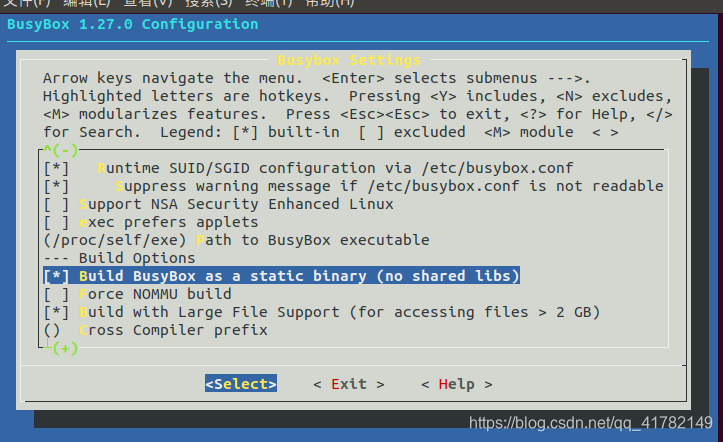Toggle Runtime SUID/SGID configuration checkbox
723x442 pixels.
click(56, 168)
